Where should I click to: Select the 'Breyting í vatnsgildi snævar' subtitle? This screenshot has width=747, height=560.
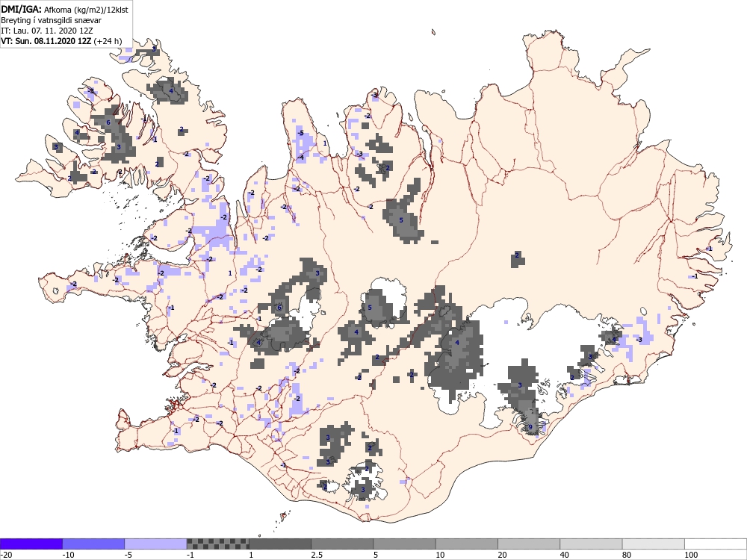click(51, 20)
